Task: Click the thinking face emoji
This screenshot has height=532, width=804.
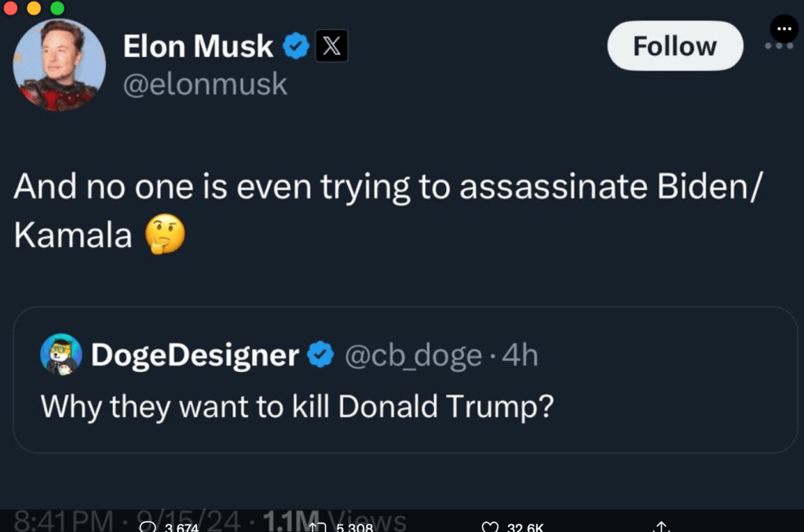Action: [x=166, y=235]
